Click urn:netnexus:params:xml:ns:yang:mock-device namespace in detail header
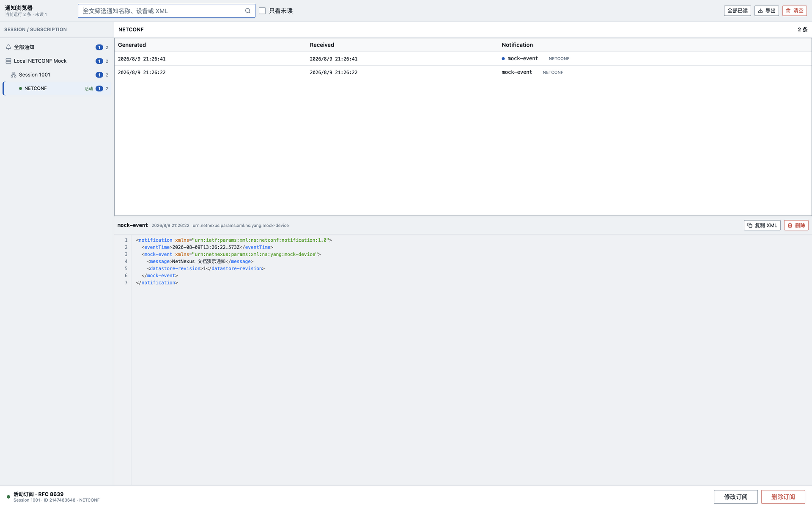 pyautogui.click(x=241, y=226)
